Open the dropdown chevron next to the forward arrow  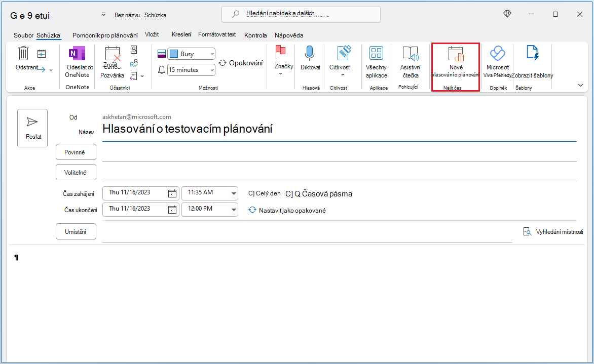pos(51,70)
